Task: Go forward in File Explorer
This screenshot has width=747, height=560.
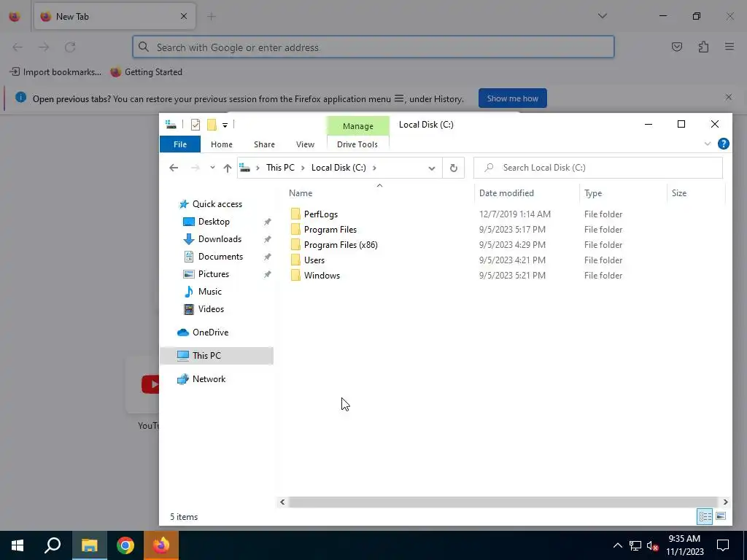Action: click(x=195, y=168)
